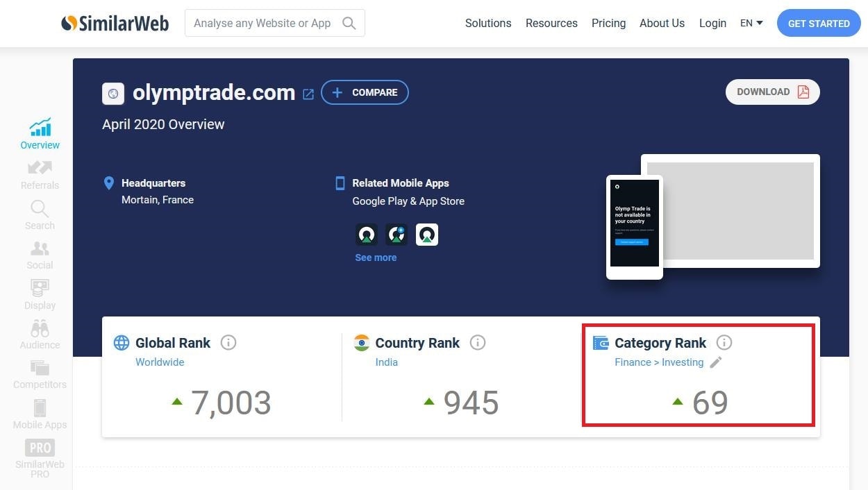Click the Login link
The height and width of the screenshot is (490, 868).
pos(712,23)
